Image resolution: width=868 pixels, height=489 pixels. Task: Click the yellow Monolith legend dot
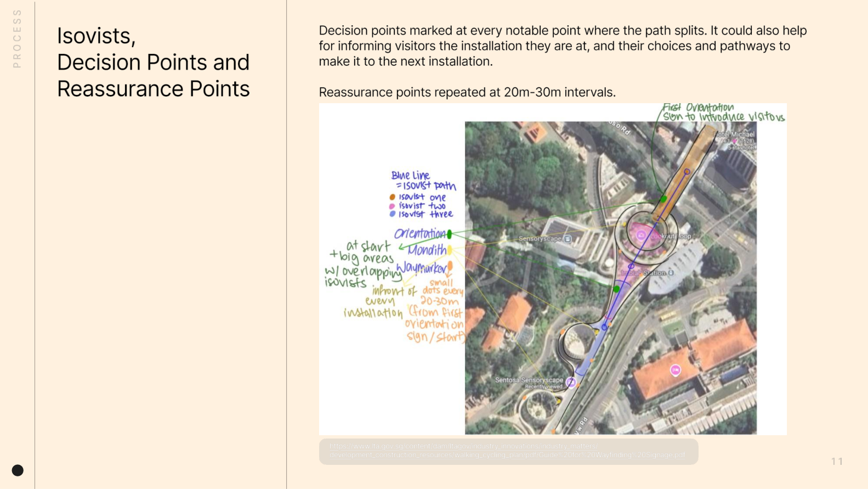450,250
